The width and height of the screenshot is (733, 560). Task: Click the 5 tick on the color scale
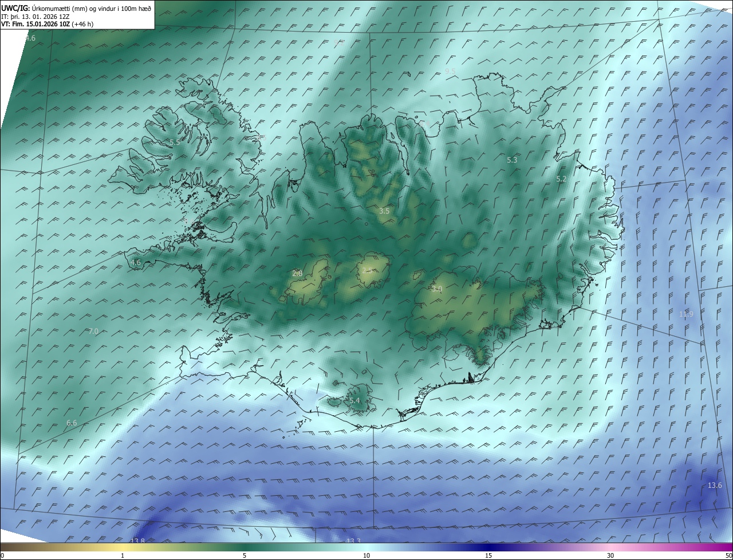point(245,555)
